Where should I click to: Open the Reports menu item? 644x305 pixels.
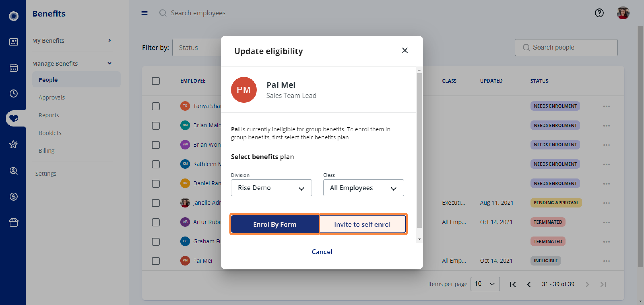coord(49,115)
